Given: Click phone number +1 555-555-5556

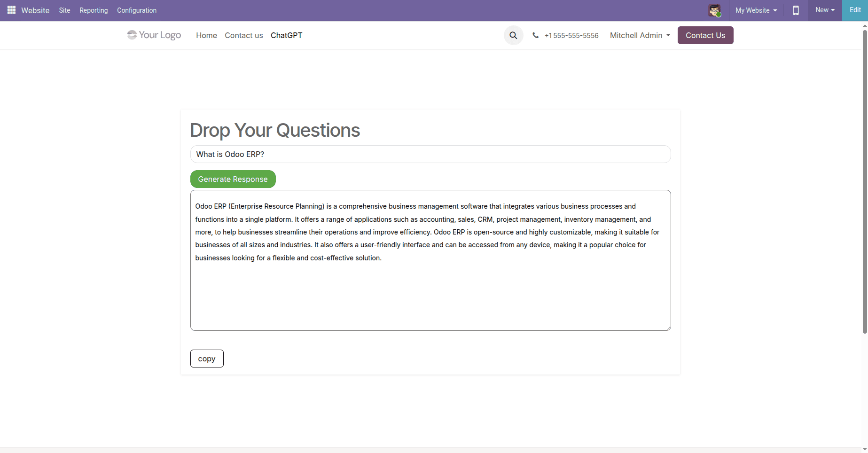Looking at the screenshot, I should click(571, 35).
